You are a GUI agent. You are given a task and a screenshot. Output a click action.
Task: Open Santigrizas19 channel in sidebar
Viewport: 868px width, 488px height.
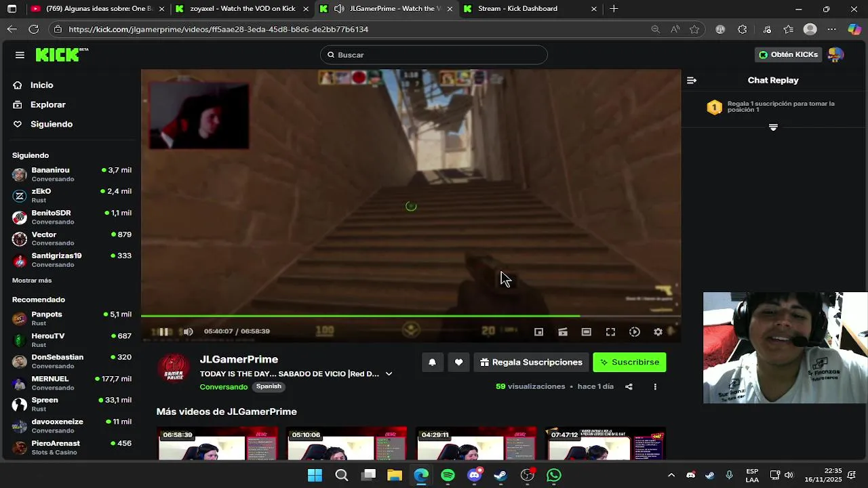coord(71,260)
